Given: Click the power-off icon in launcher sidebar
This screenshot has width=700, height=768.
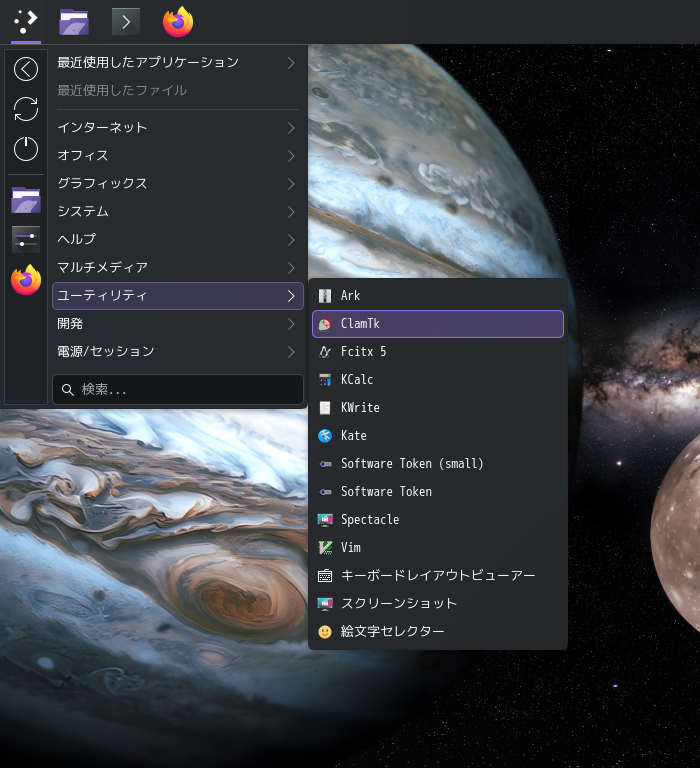Looking at the screenshot, I should pos(26,149).
